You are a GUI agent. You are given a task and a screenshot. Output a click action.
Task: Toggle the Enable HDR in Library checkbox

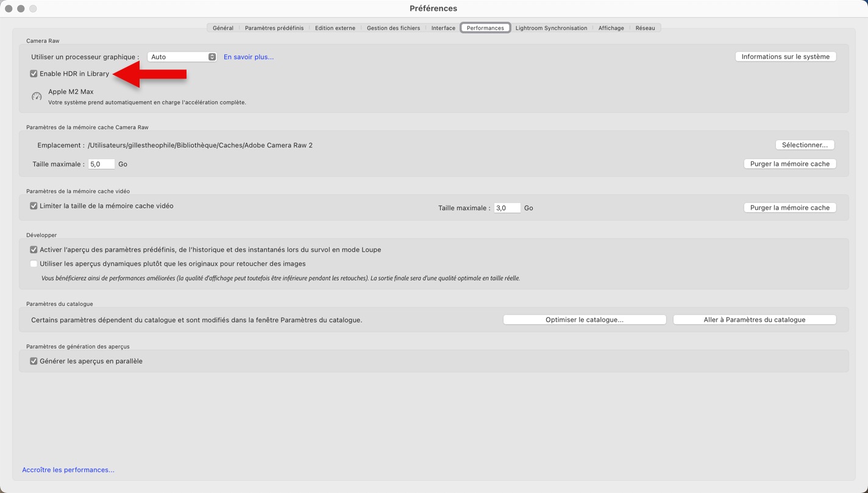coord(34,74)
